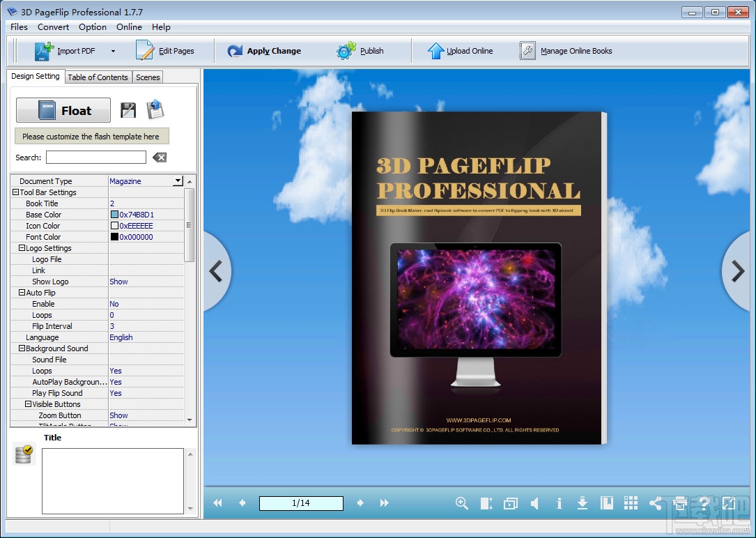Open the Convert menu

click(x=53, y=27)
